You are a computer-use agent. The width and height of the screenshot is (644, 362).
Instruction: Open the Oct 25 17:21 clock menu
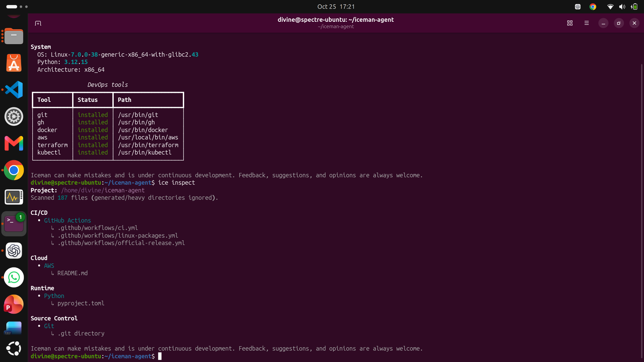pyautogui.click(x=336, y=7)
